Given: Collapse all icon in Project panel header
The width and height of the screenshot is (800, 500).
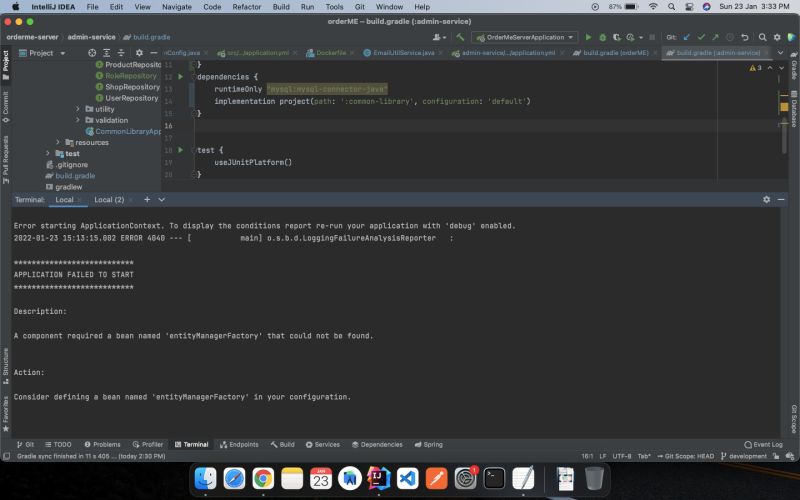Looking at the screenshot, I should point(121,53).
